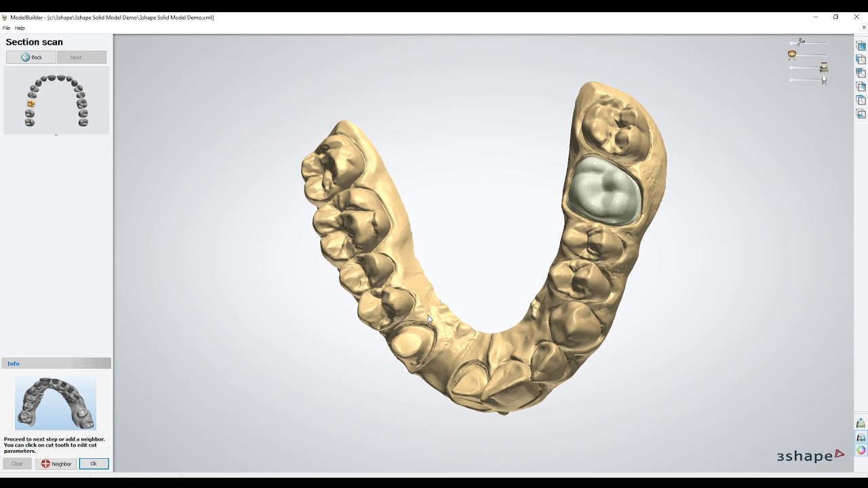Screen dimensions: 868x488
Task: Open the File menu
Action: (6, 28)
